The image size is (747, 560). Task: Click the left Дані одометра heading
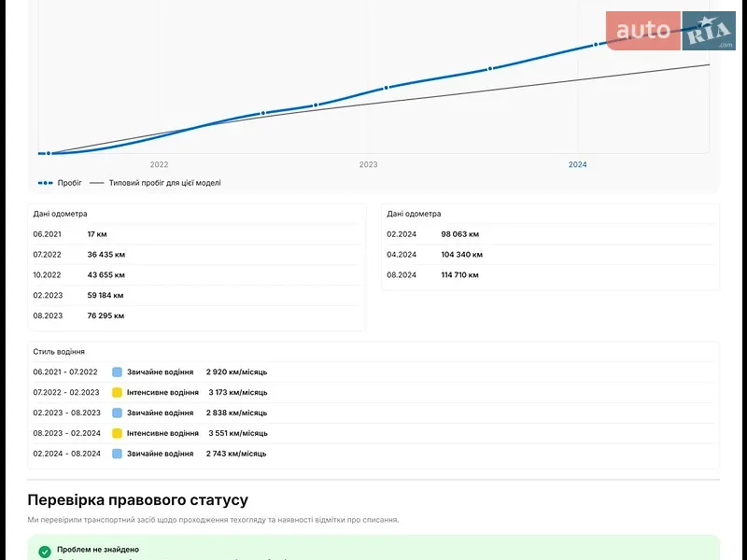pos(60,214)
